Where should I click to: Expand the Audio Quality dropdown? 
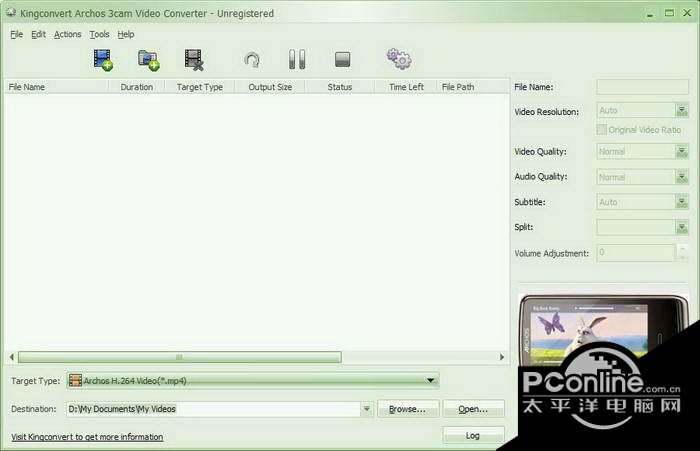pyautogui.click(x=682, y=177)
